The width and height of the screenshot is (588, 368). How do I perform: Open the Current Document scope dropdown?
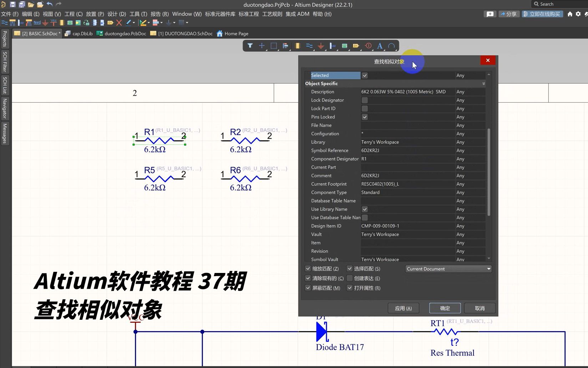click(x=488, y=269)
